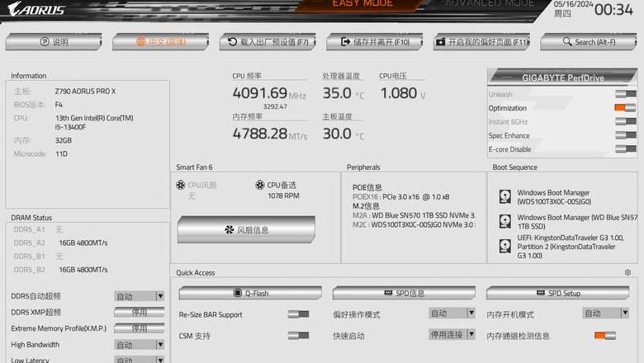Click the M2C WDS100T3X0C entry

pyautogui.click(x=414, y=224)
